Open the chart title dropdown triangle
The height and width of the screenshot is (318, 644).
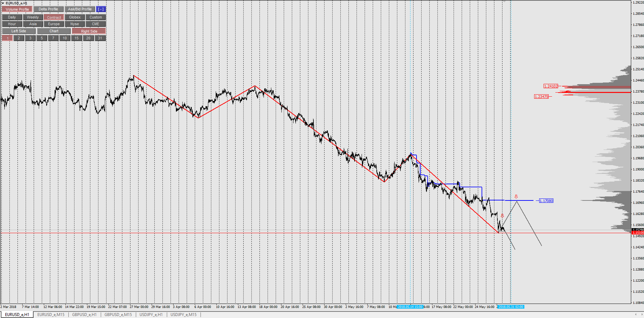tap(3, 3)
